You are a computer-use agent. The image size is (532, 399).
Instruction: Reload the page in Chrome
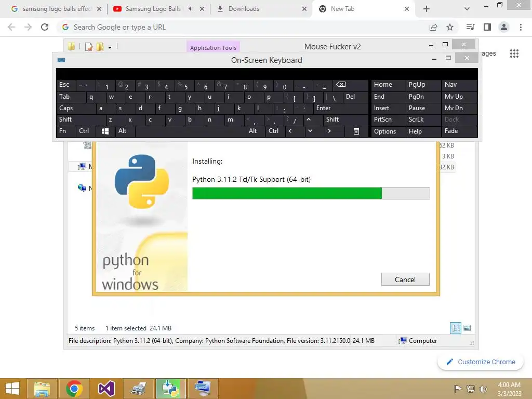pos(45,27)
